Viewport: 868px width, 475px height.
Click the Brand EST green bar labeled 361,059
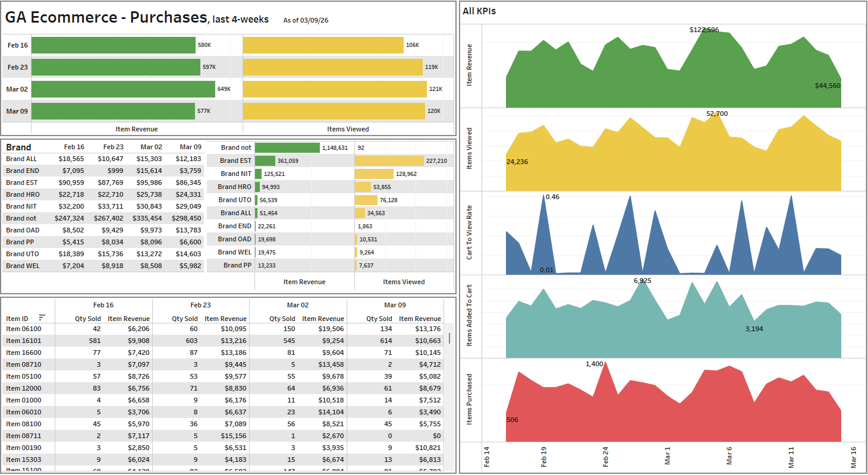click(x=265, y=161)
